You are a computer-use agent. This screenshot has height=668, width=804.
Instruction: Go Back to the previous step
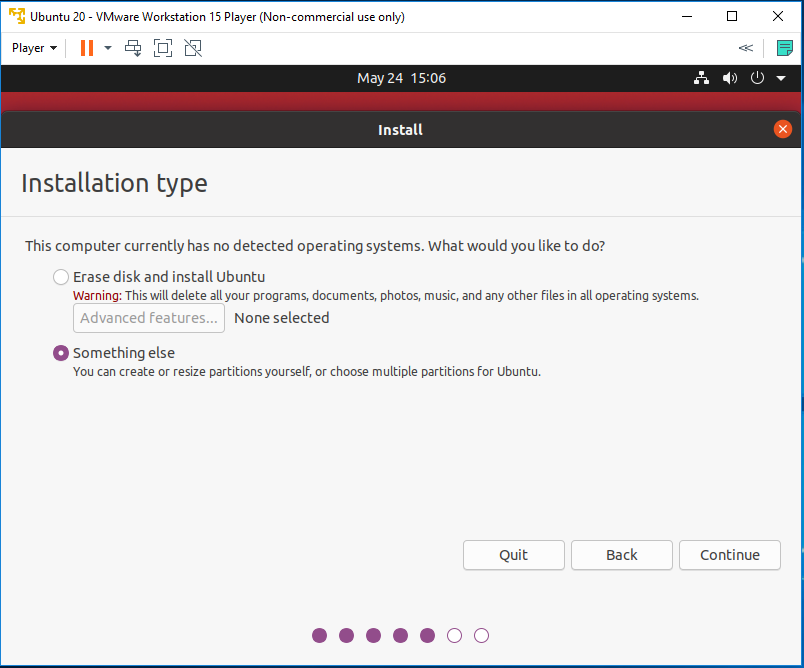pos(622,555)
